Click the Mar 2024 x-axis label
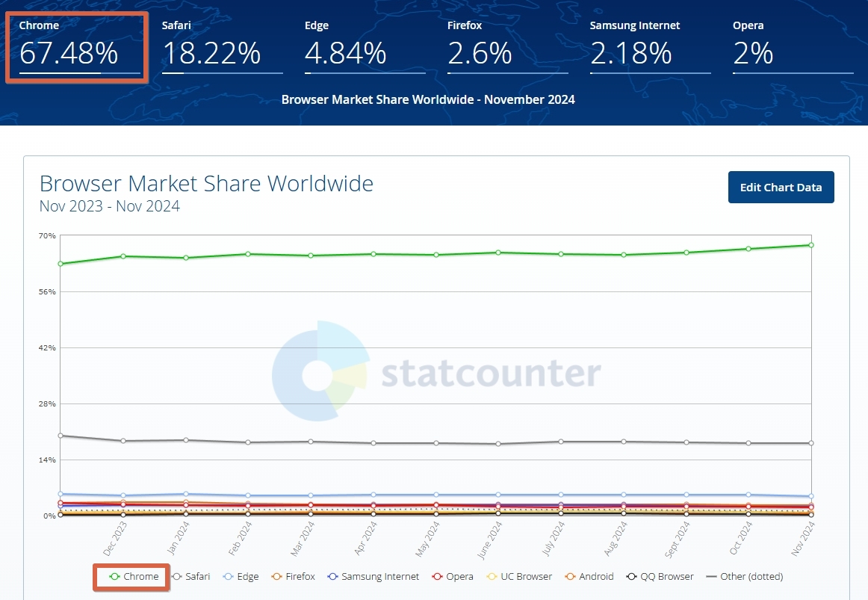 pos(303,539)
